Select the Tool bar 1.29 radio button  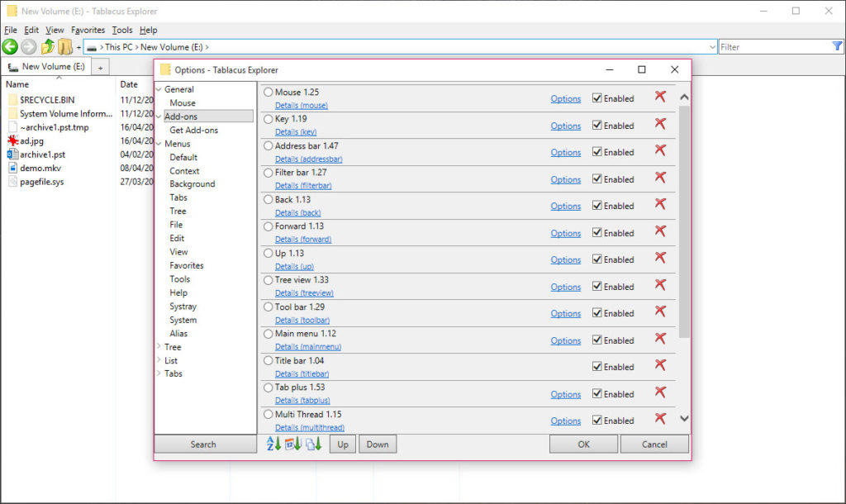(x=269, y=307)
